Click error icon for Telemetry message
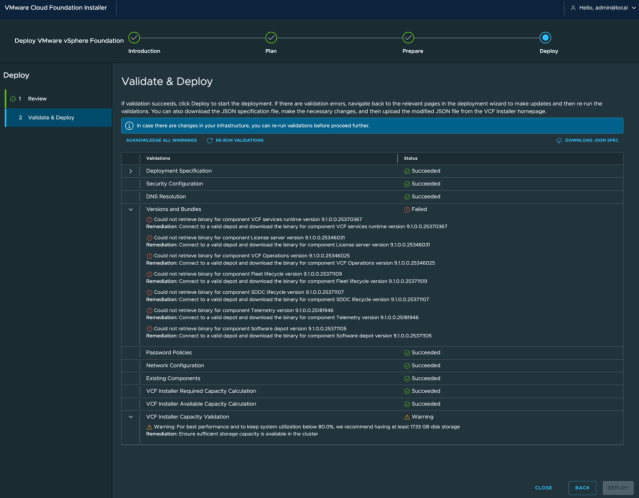This screenshot has height=498, width=639. (149, 311)
